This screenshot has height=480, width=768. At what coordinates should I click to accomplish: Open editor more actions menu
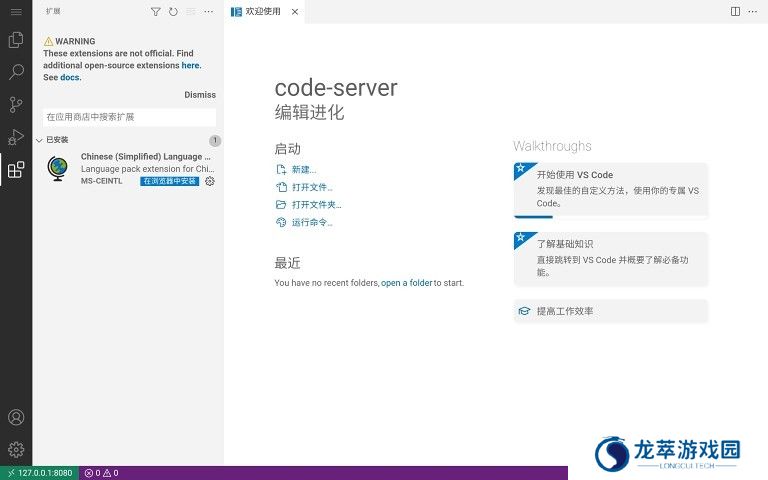pos(753,12)
